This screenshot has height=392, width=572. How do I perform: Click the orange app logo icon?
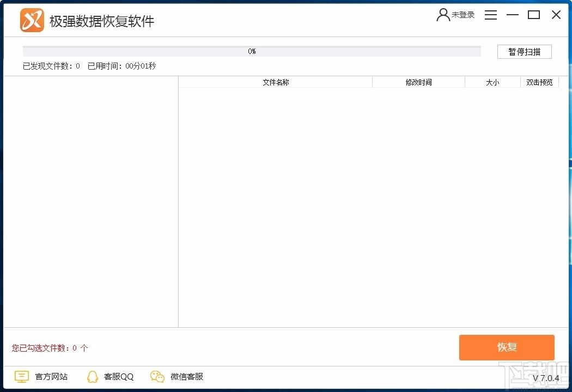(x=32, y=21)
